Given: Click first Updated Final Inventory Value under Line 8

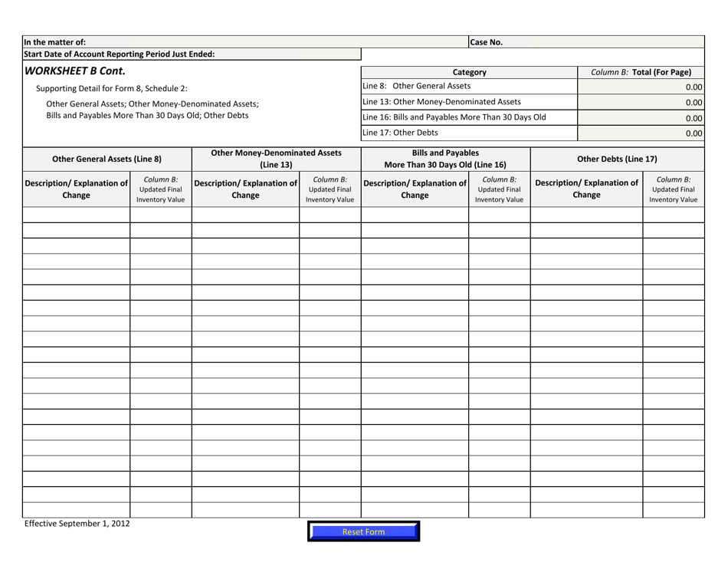Looking at the screenshot, I should point(161,215).
